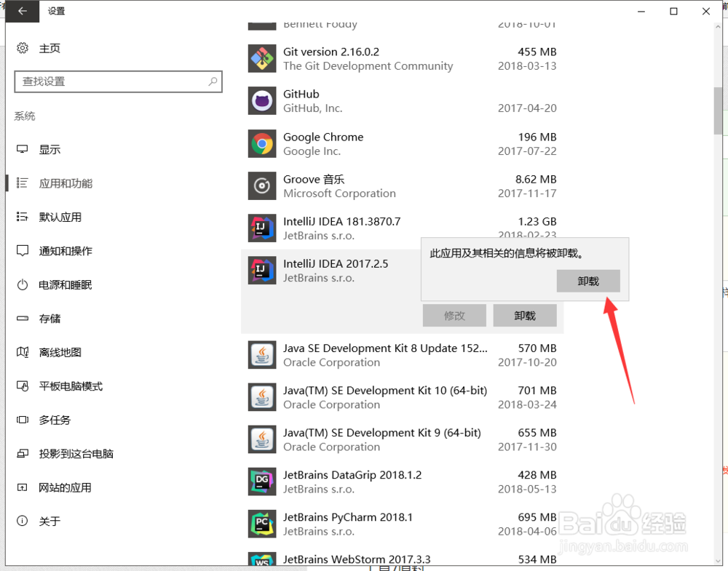This screenshot has height=571, width=728.
Task: Click the IntelliJ IDEA 181.3870.7 icon
Action: [262, 228]
